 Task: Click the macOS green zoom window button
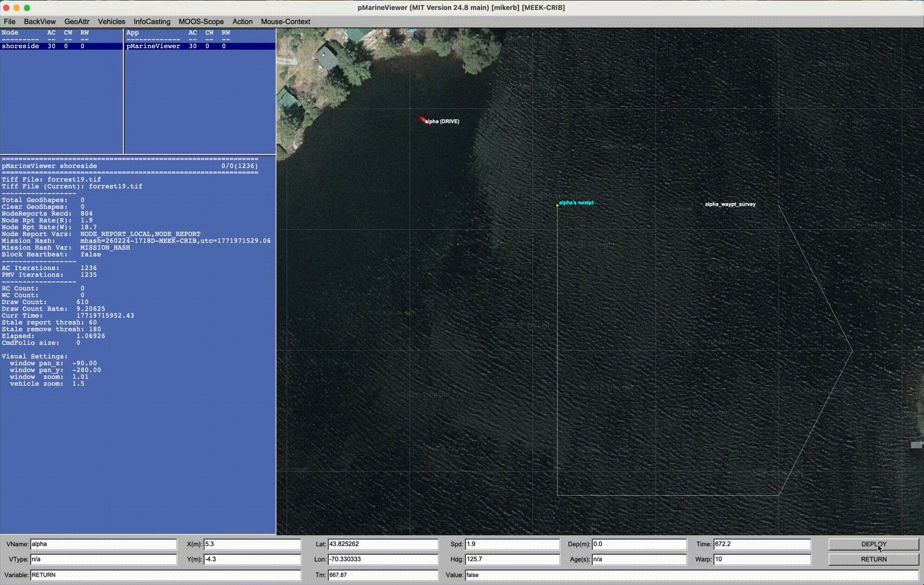click(27, 8)
